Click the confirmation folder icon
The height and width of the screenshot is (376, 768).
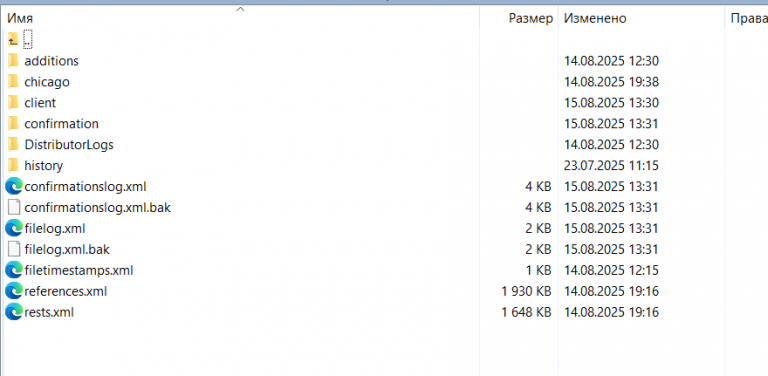point(14,124)
